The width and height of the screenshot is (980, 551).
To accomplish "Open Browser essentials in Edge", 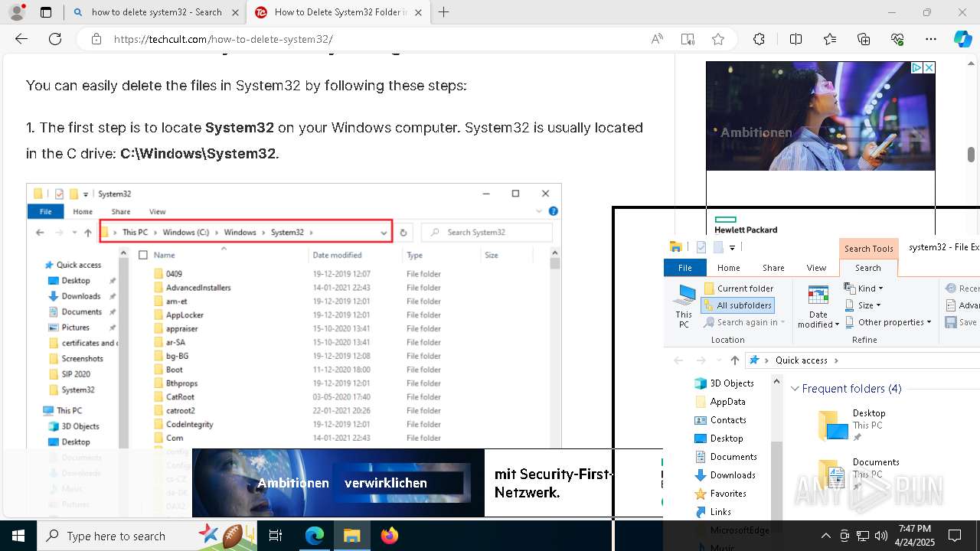I will [x=897, y=39].
